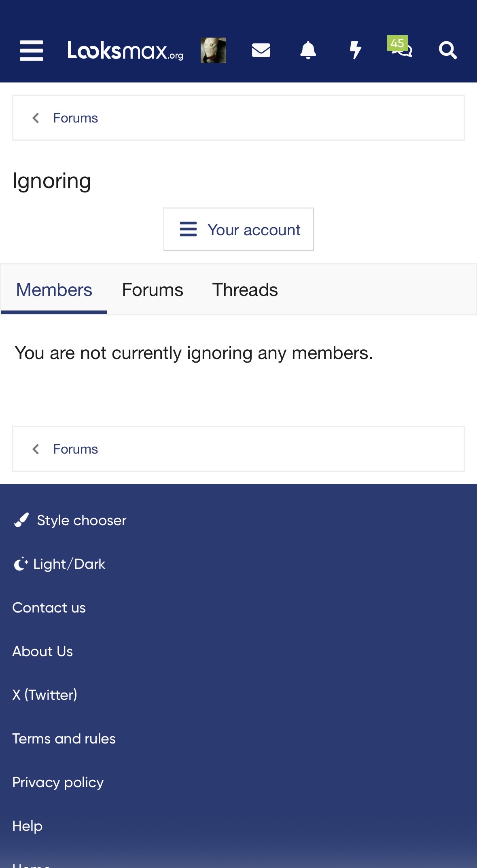The width and height of the screenshot is (477, 868).
Task: Click the bottom Forums breadcrumb link
Action: point(75,449)
